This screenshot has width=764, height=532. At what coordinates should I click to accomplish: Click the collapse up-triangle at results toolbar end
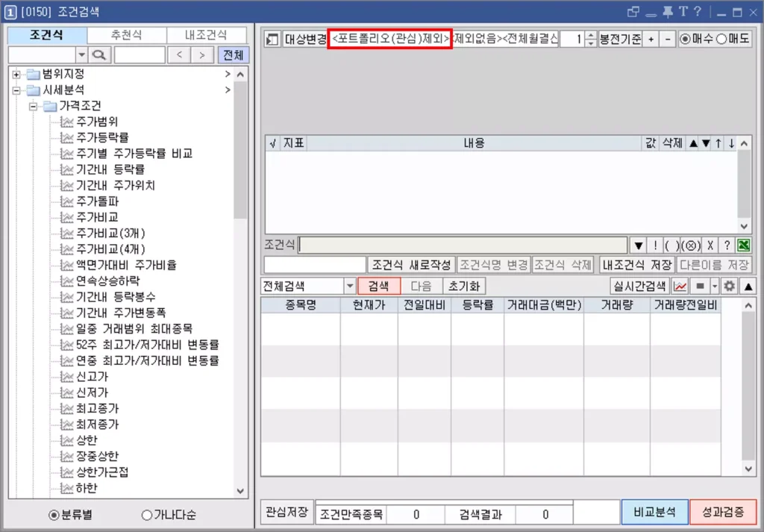748,286
